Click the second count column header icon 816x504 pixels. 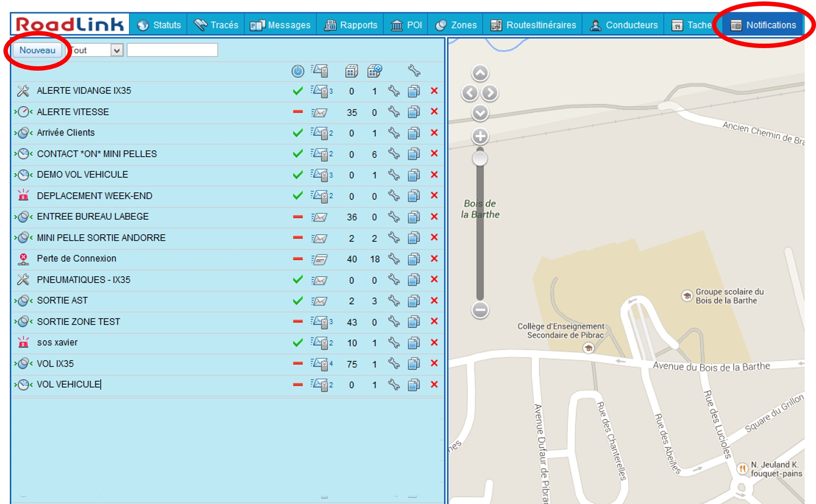tap(374, 71)
